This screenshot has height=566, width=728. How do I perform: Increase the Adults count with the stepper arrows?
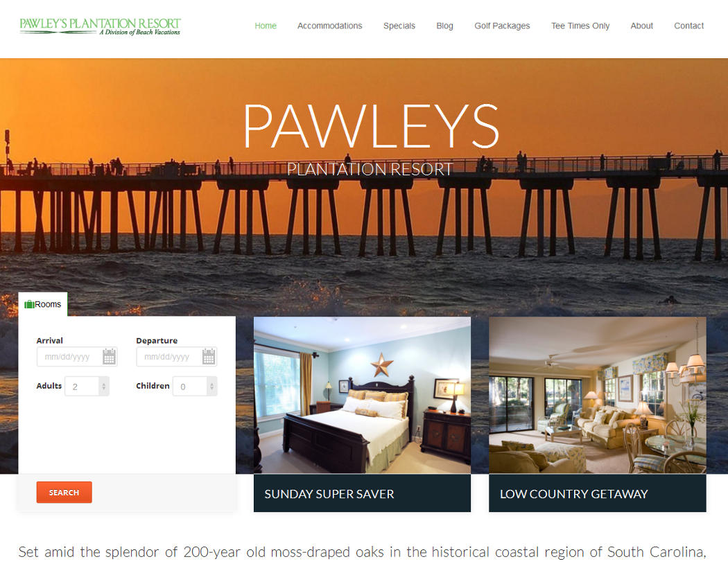103,386
